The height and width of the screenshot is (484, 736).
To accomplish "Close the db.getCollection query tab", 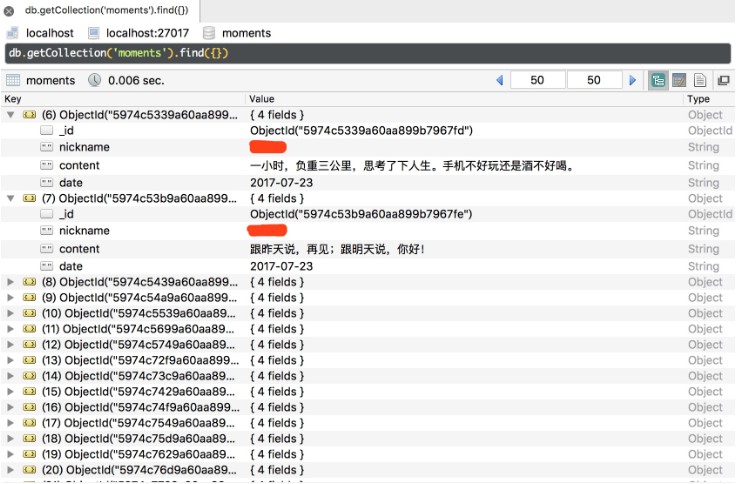I will click(9, 10).
